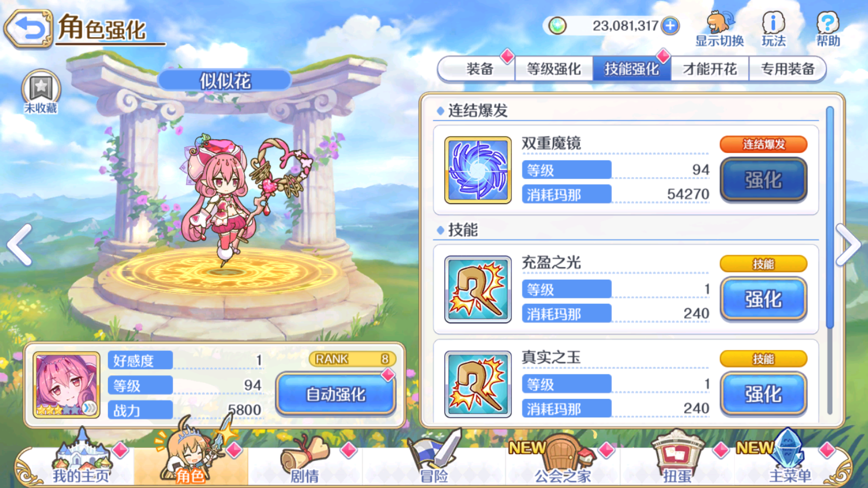868x488 pixels.
Task: Show the previous character with the left arrow
Action: 20,245
